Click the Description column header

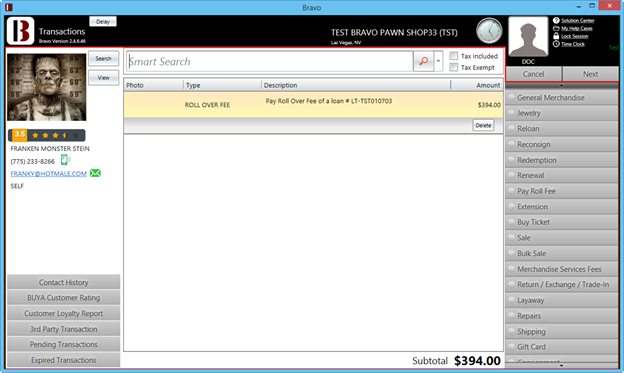[x=356, y=85]
